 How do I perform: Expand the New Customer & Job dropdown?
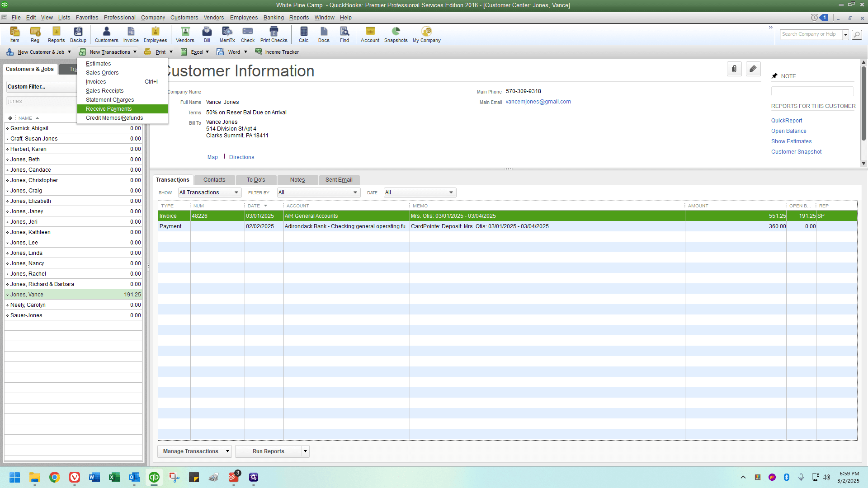pos(69,52)
